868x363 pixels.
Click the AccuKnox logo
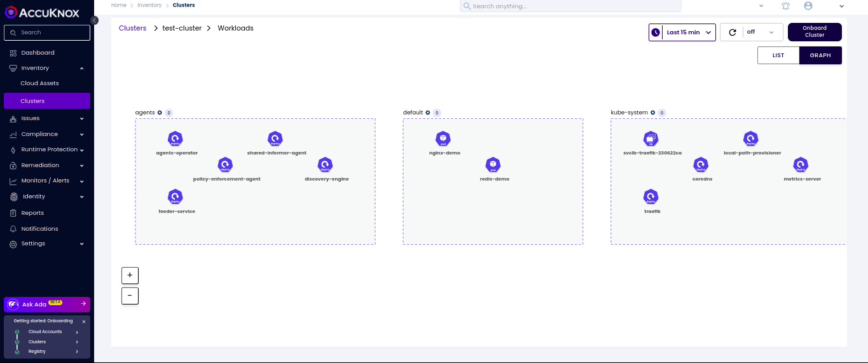pos(43,11)
